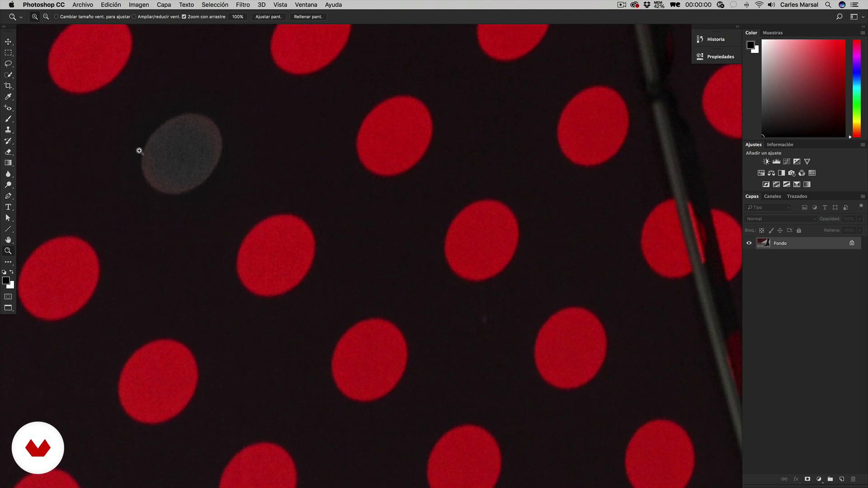Screen dimensions: 868x488
Task: Select the Horizontal Type tool
Action: click(8, 207)
